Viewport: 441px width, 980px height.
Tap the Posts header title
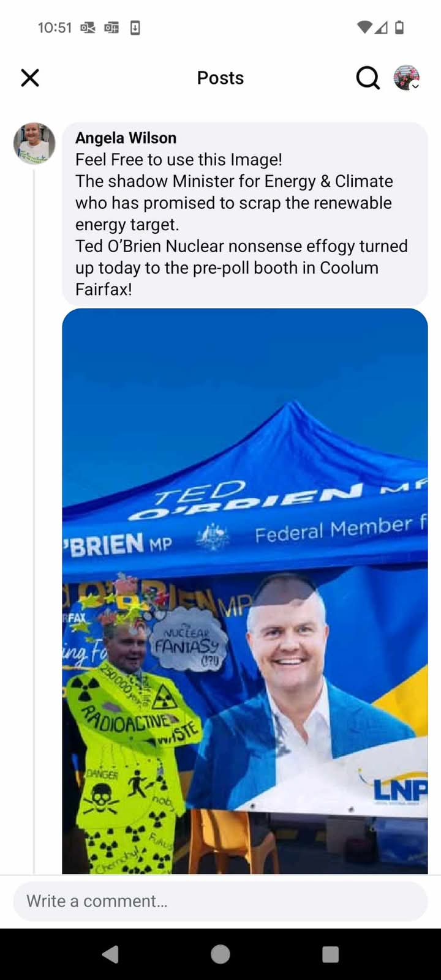(221, 78)
